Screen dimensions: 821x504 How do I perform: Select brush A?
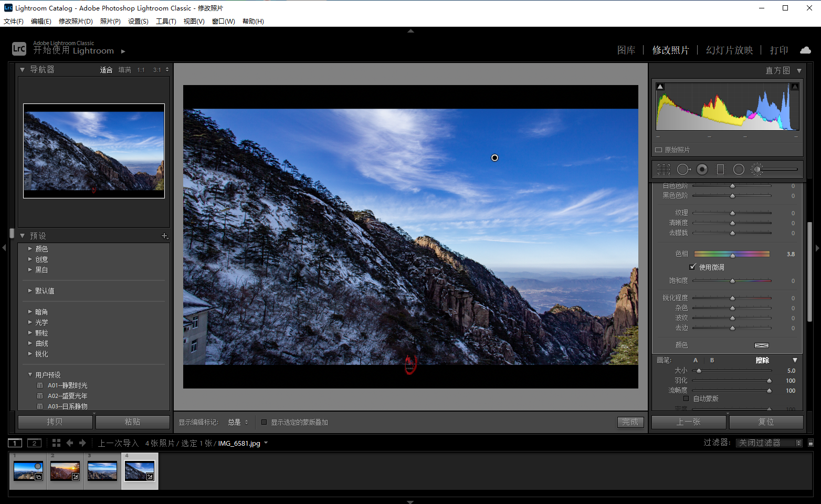tap(696, 360)
